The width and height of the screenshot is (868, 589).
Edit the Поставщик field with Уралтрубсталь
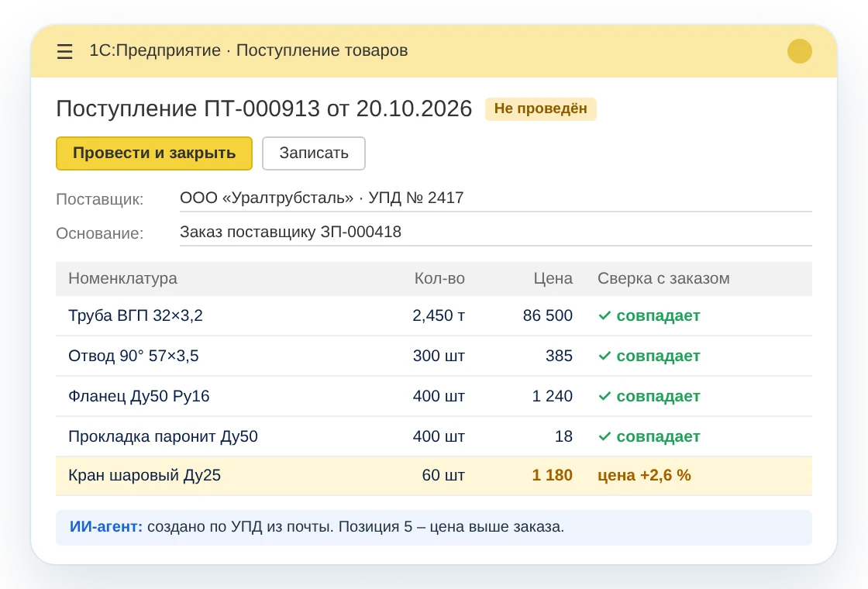(495, 198)
